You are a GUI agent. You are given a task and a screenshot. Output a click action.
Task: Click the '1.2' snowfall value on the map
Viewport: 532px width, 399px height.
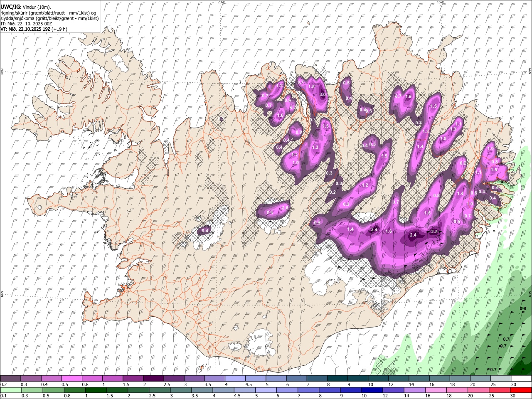tap(365, 185)
